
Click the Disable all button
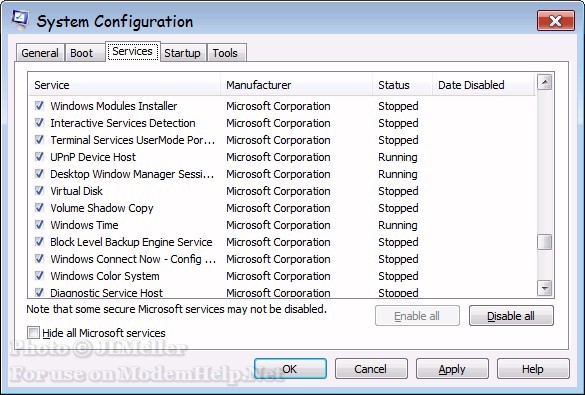pyautogui.click(x=511, y=316)
